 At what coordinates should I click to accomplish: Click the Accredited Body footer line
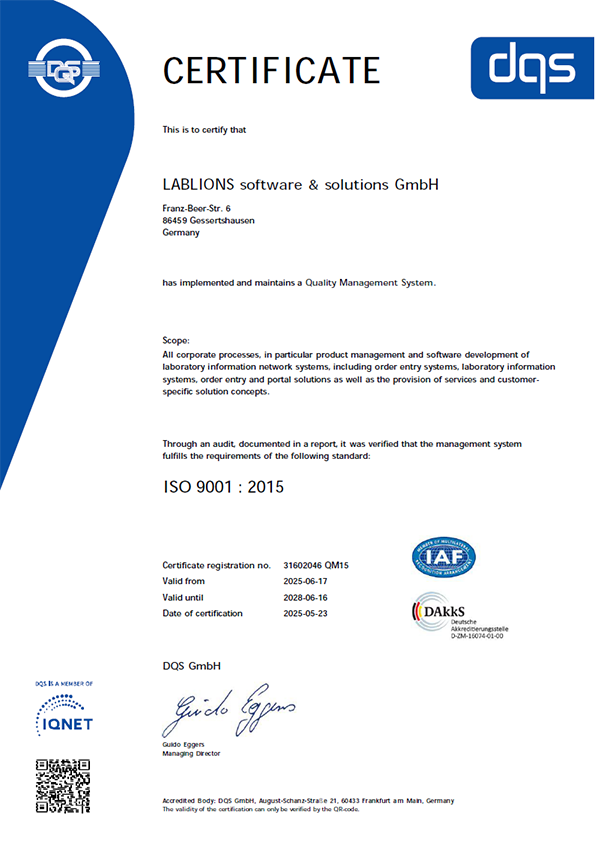[308, 800]
